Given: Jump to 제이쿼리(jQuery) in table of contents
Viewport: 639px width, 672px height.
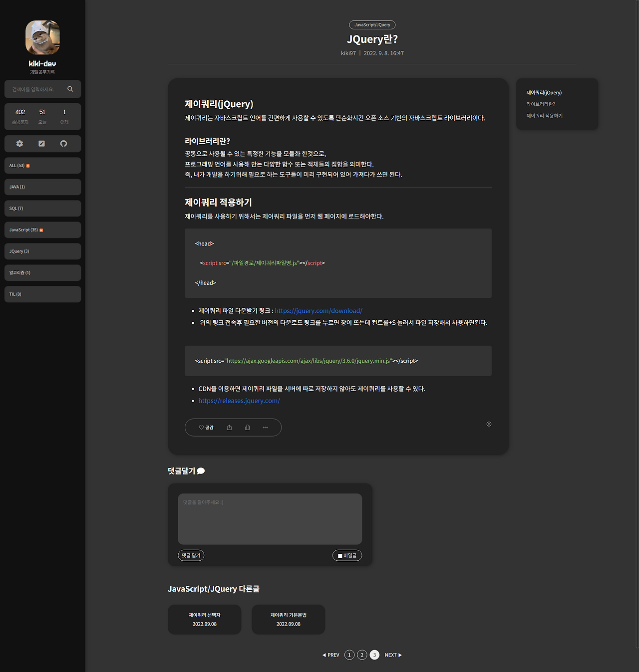Looking at the screenshot, I should [x=544, y=93].
